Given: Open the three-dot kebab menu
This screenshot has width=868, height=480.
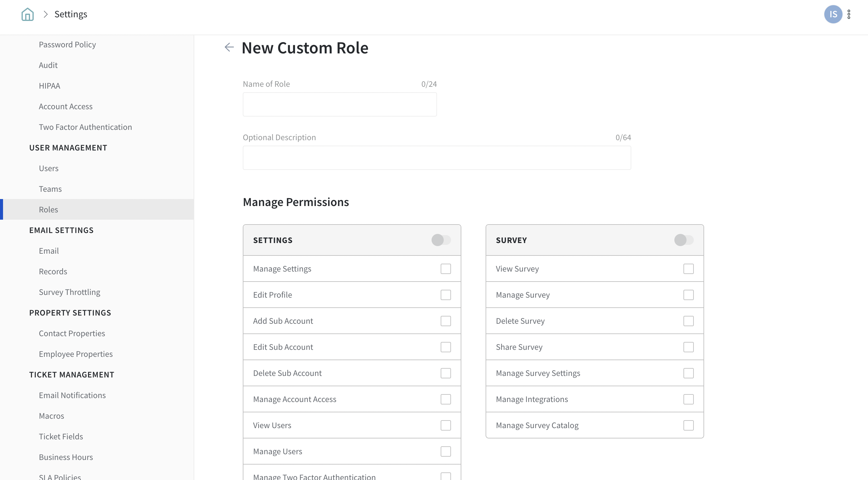Looking at the screenshot, I should pyautogui.click(x=849, y=14).
